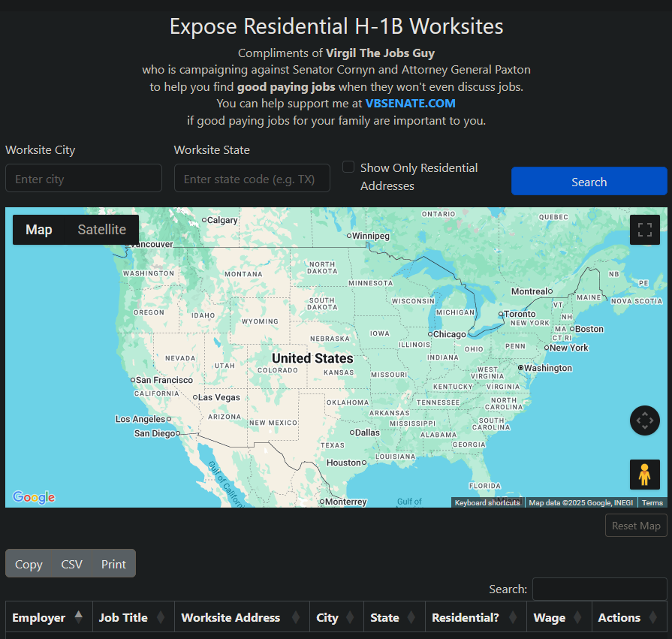Viewport: 672px width, 639px height.
Task: Focus the Worksite State input
Action: click(x=252, y=178)
